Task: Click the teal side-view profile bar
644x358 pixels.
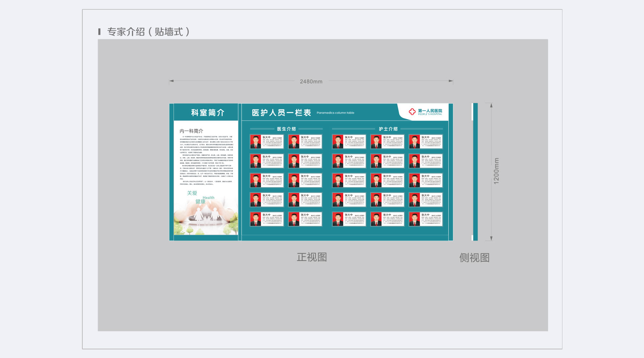Action: point(475,172)
